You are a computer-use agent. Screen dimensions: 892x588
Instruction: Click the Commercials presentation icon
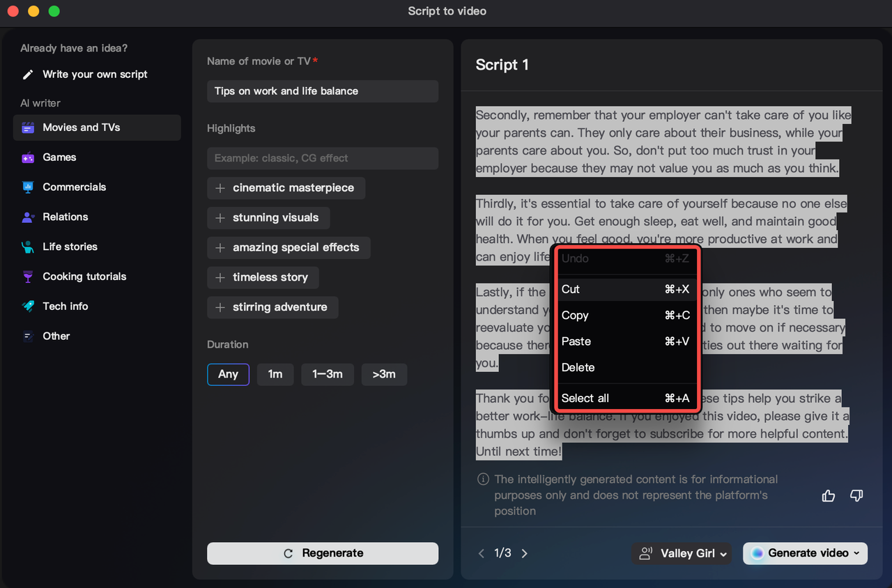coord(28,187)
